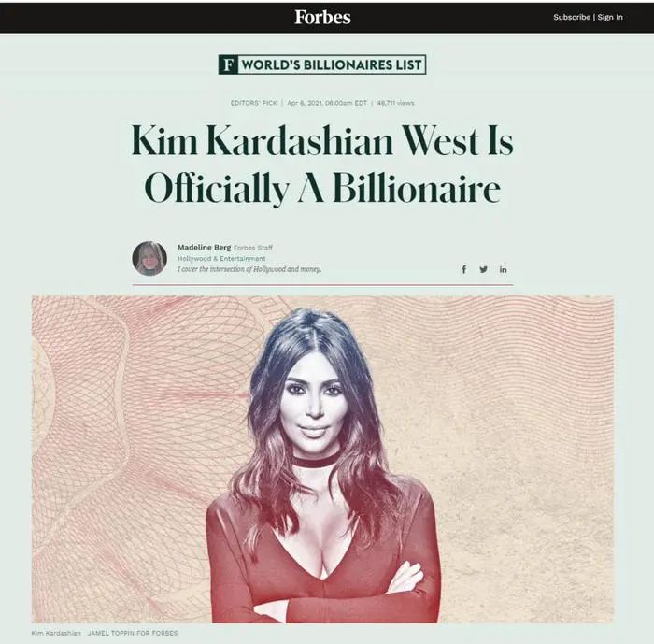Open the Kim Kardashian hero image
The width and height of the screenshot is (654, 644).
tap(322, 459)
